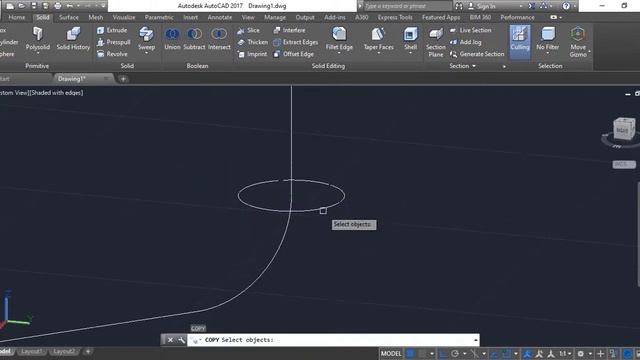Activate Fillet Edge tool

(x=339, y=39)
